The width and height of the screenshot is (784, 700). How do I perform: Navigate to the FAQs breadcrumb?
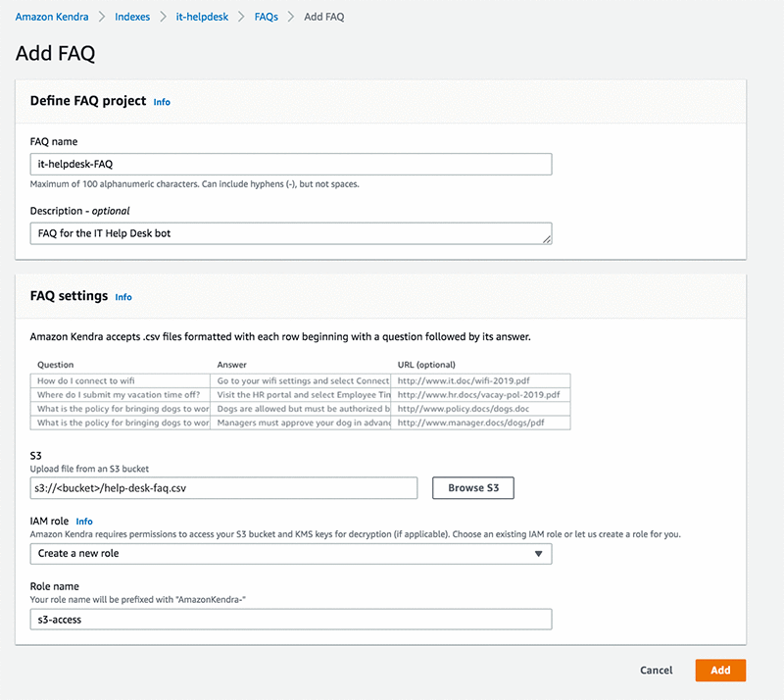[x=265, y=17]
